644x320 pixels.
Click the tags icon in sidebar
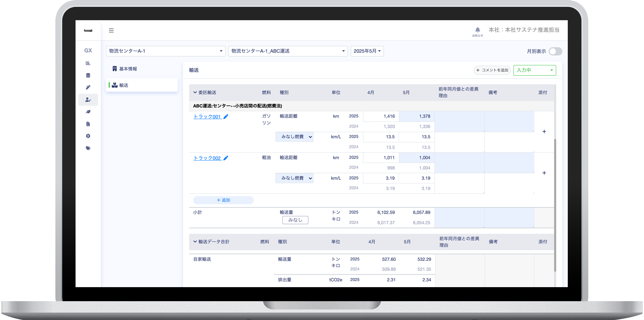[88, 148]
